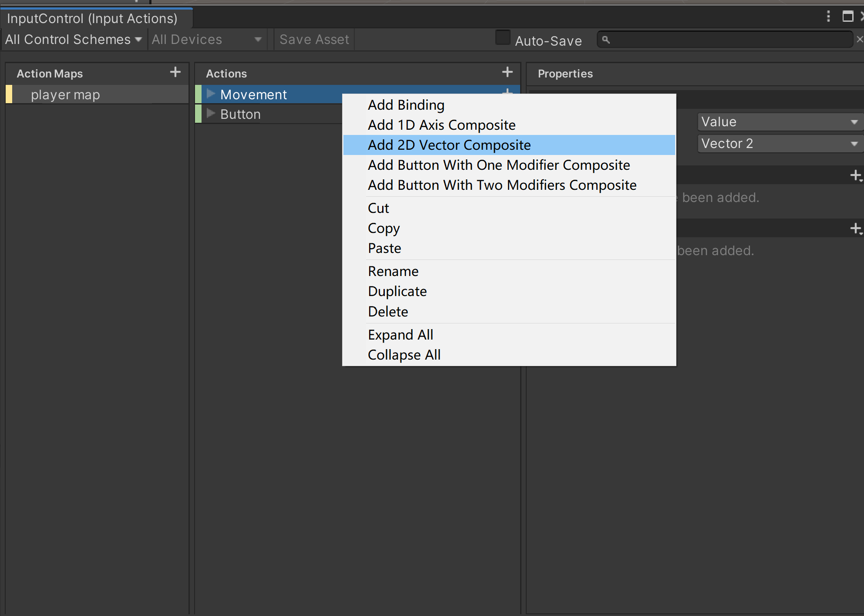Enable the Auto-Save checkbox
This screenshot has height=616, width=864.
tap(503, 38)
